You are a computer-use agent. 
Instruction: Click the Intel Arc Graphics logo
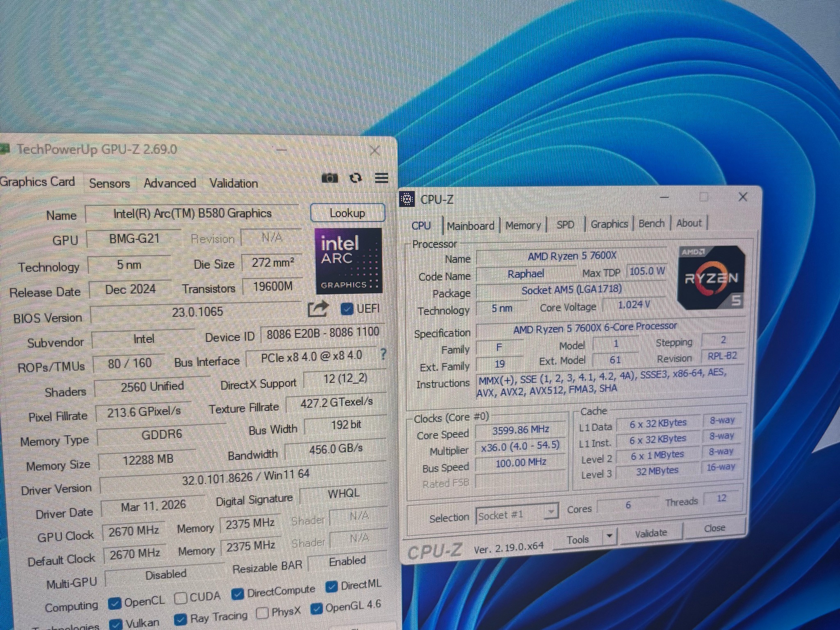[349, 261]
